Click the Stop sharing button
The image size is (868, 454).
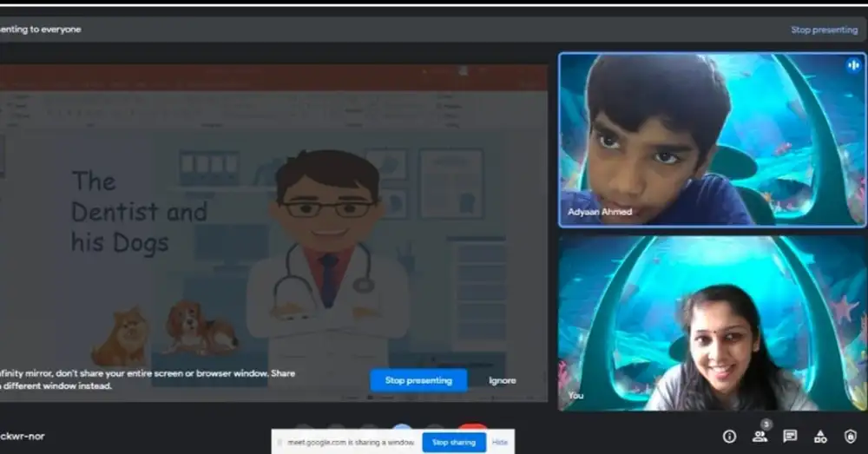[454, 443]
